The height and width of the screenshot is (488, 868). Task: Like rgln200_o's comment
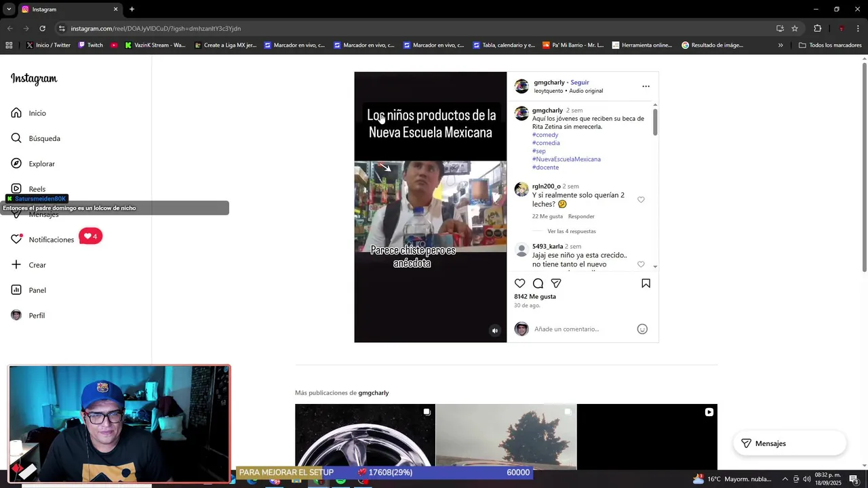coord(641,200)
